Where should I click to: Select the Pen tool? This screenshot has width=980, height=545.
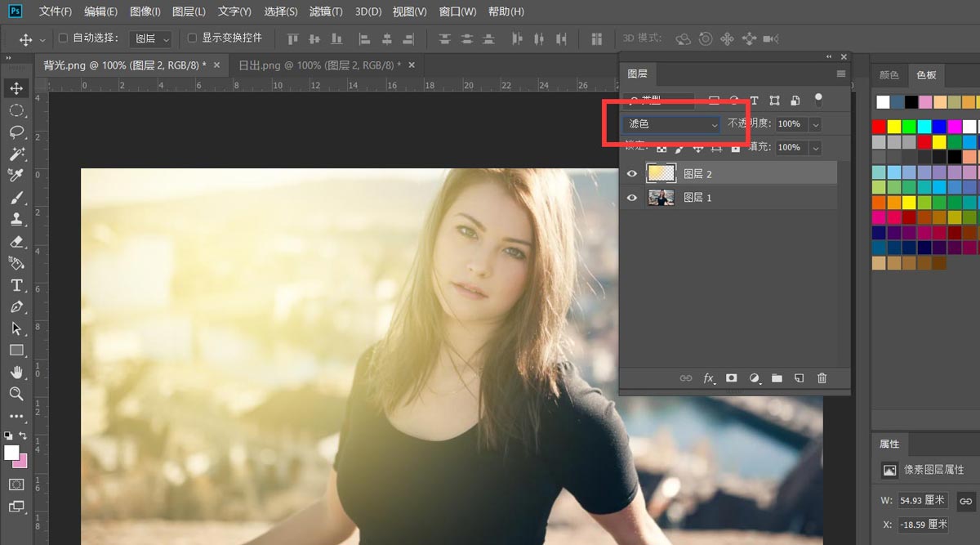pos(16,307)
